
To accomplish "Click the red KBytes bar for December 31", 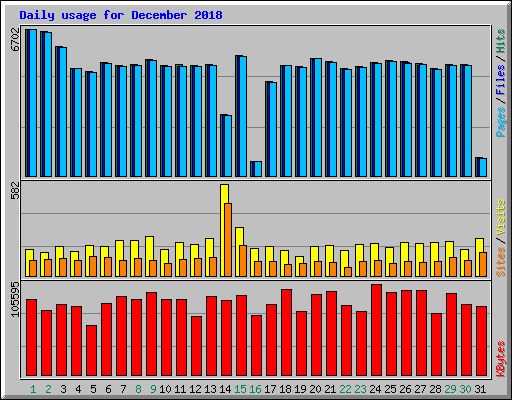I will [x=481, y=341].
